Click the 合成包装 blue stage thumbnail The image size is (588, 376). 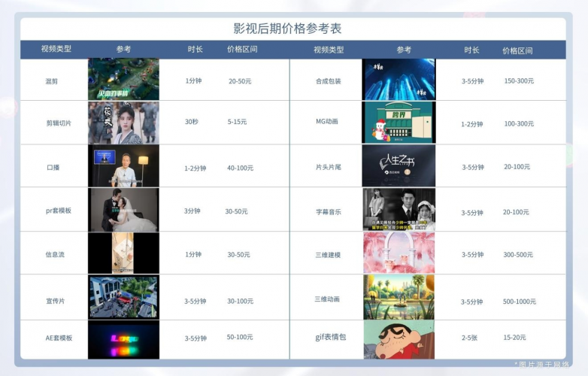click(399, 80)
